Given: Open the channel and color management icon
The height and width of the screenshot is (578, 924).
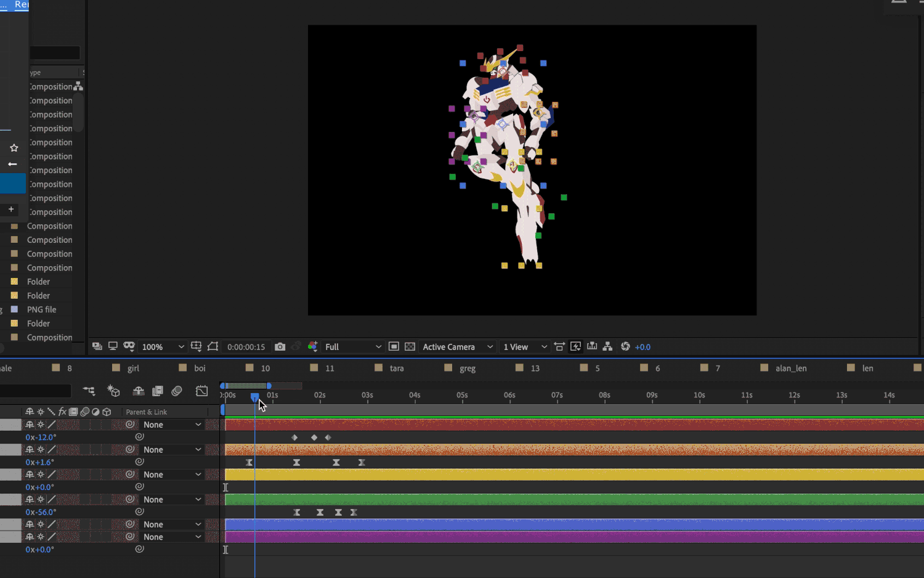Looking at the screenshot, I should click(x=312, y=346).
